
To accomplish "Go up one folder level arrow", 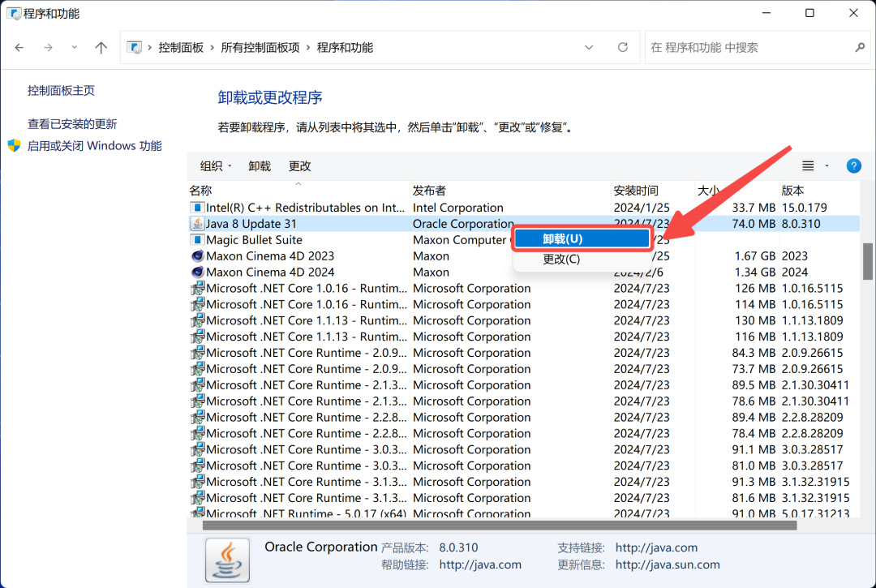I will (x=101, y=48).
